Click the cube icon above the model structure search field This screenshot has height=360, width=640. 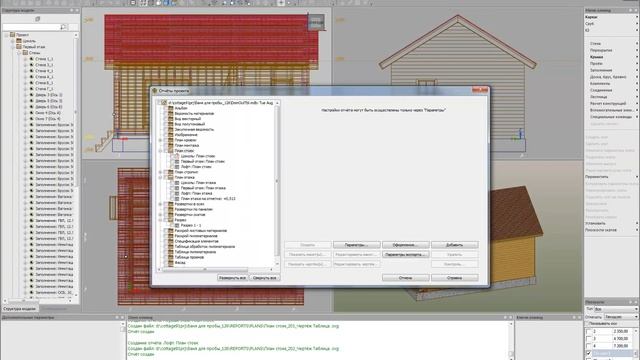pos(38,19)
